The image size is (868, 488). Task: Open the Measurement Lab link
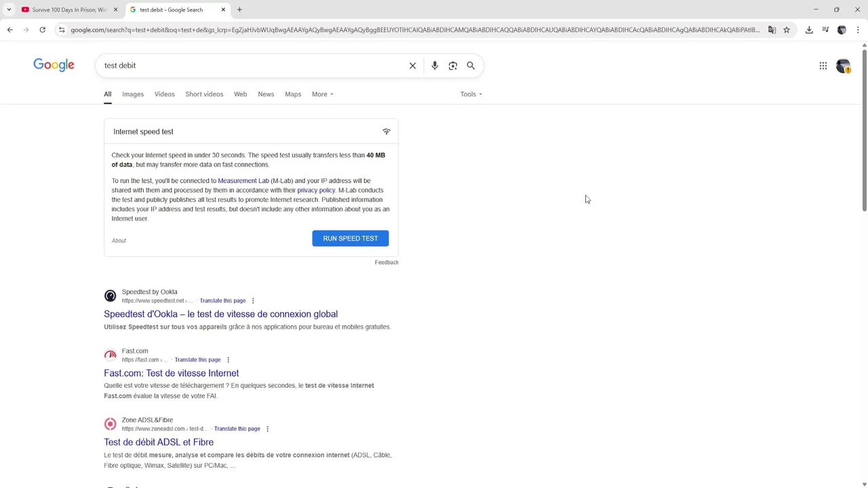tap(243, 181)
